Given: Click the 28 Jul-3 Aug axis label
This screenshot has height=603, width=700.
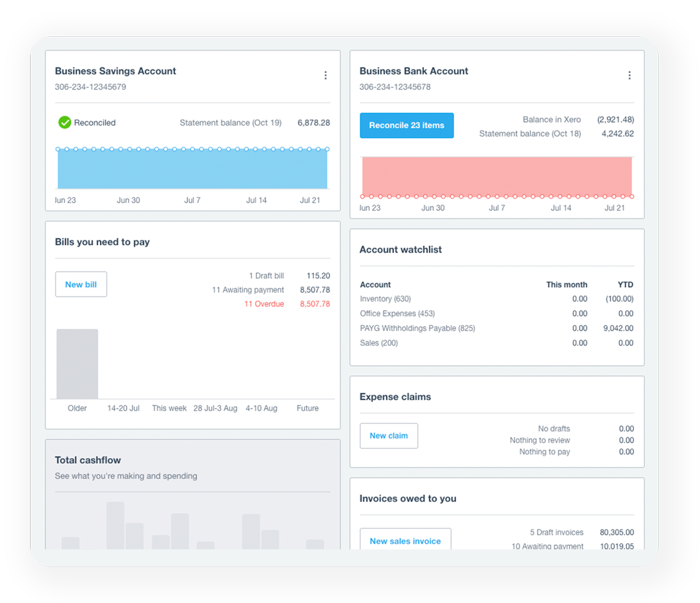Looking at the screenshot, I should click(215, 408).
